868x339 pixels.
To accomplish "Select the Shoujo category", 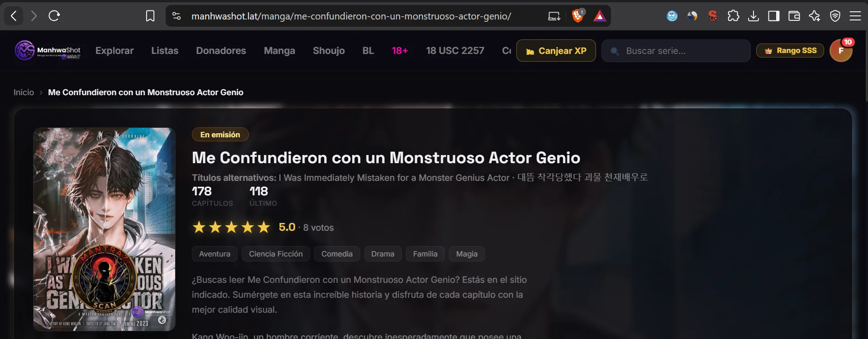I will [329, 51].
